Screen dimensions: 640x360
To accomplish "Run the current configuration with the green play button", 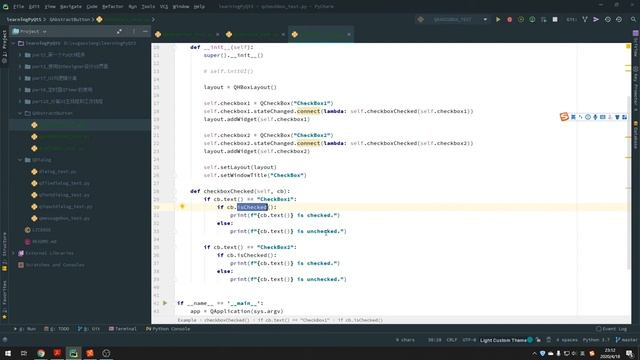I will pos(498,19).
